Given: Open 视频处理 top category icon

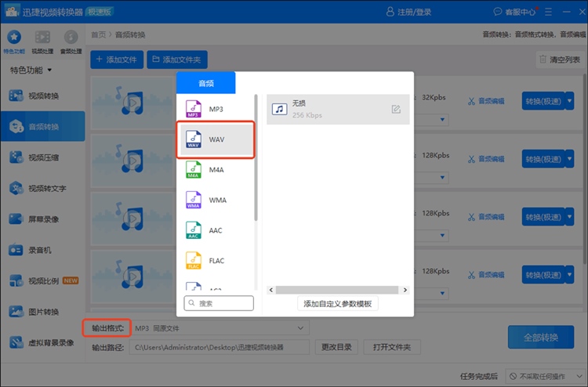Looking at the screenshot, I should click(x=42, y=42).
